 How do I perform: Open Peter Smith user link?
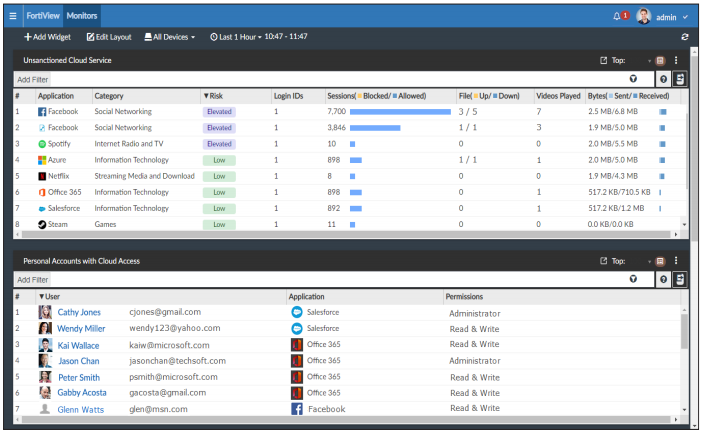(x=79, y=377)
